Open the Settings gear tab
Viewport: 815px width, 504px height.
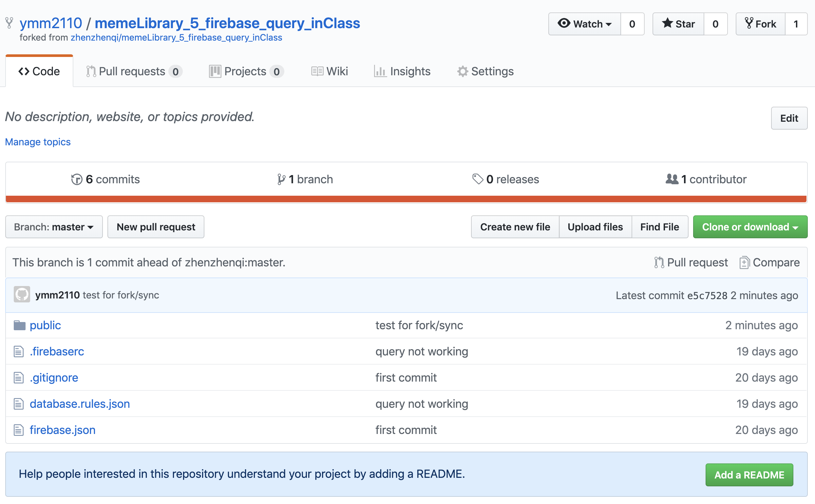pos(485,71)
